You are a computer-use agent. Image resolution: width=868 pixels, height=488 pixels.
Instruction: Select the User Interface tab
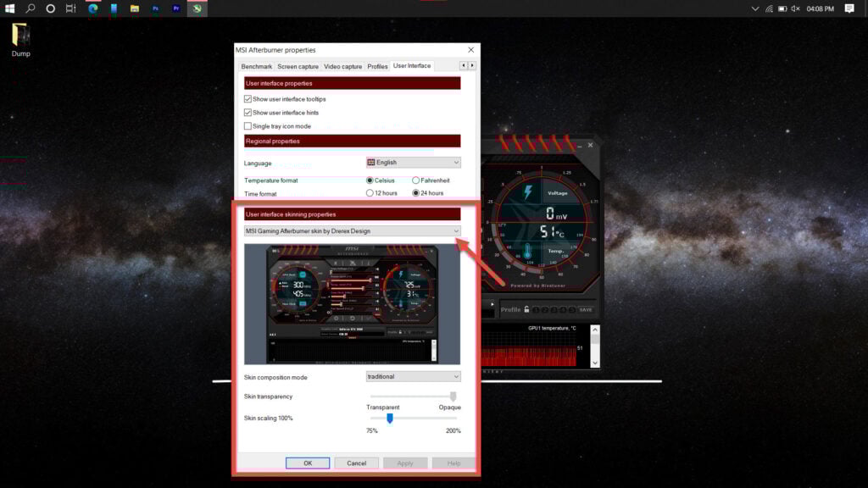(x=412, y=66)
